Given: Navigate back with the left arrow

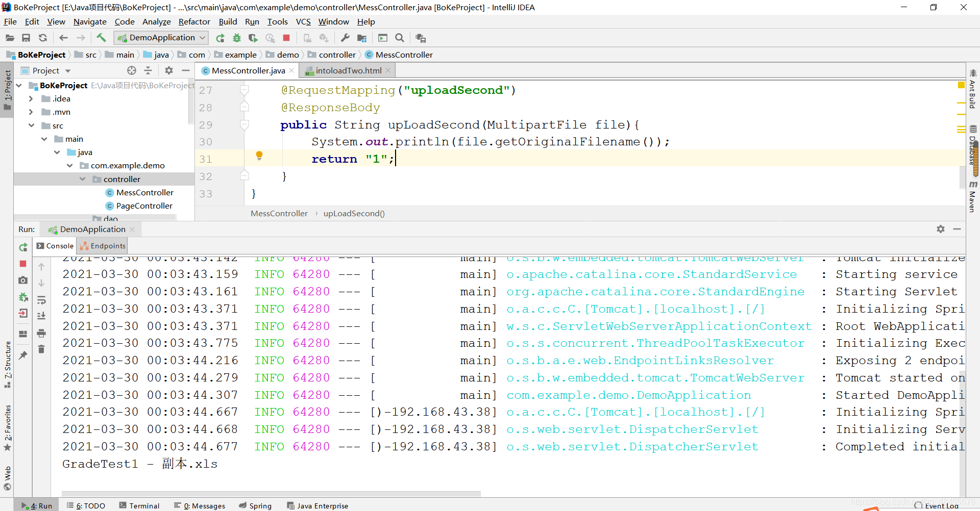Looking at the screenshot, I should coord(63,38).
